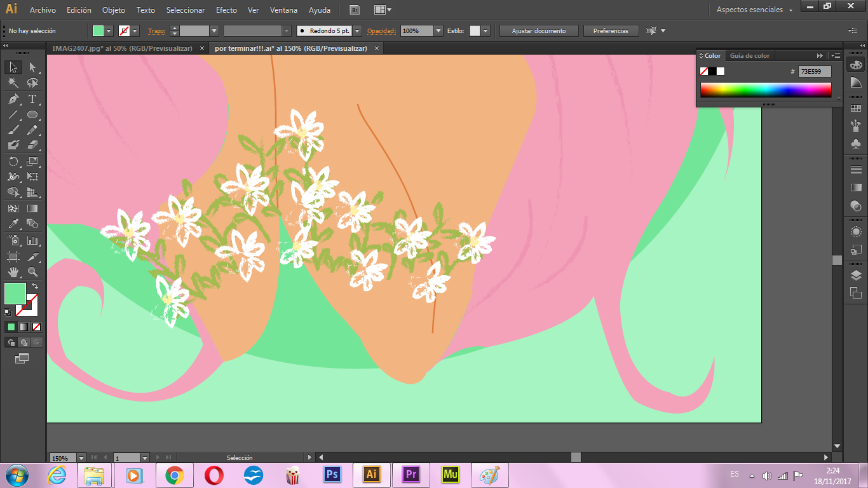Image resolution: width=868 pixels, height=488 pixels.
Task: Select the Selection tool arrow
Action: point(13,67)
